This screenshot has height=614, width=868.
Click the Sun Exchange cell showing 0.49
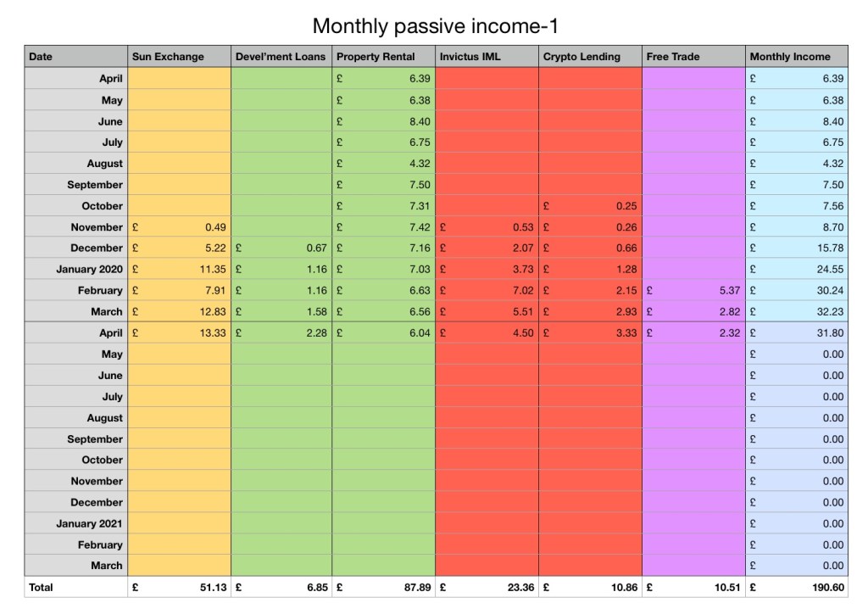click(x=179, y=226)
